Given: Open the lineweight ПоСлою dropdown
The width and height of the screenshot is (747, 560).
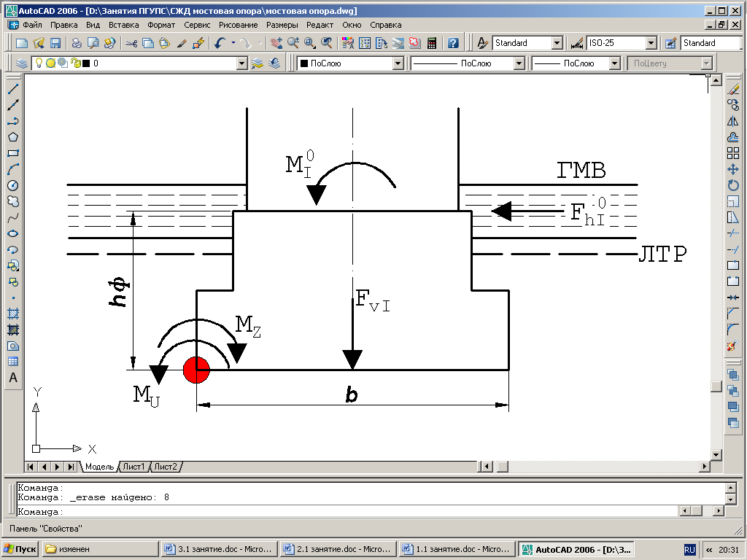Looking at the screenshot, I should [x=614, y=63].
